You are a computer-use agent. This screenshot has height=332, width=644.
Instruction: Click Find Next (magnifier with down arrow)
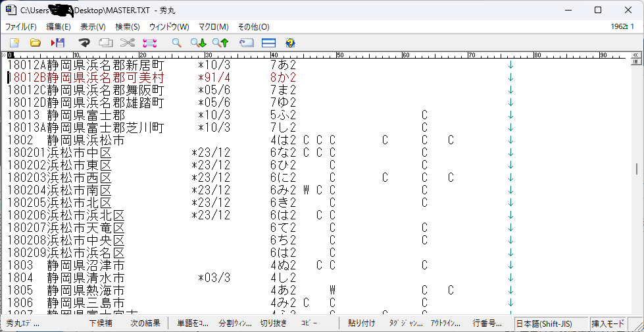click(x=198, y=43)
